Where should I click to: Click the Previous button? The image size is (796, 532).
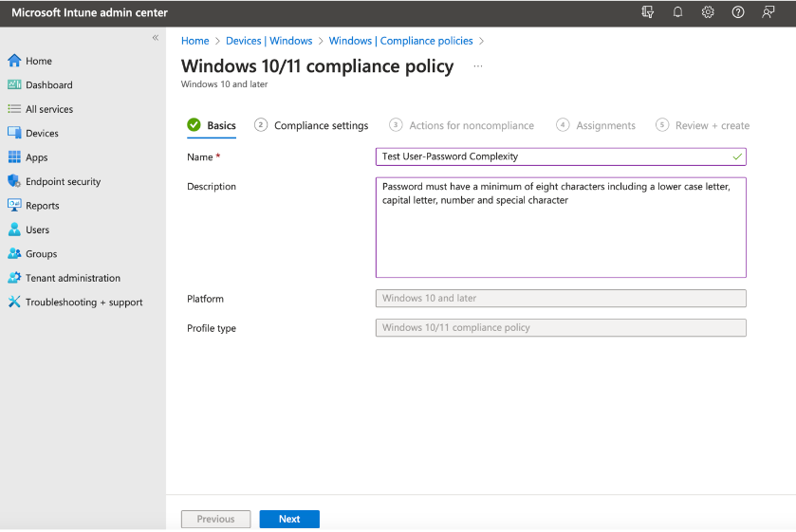tap(215, 519)
